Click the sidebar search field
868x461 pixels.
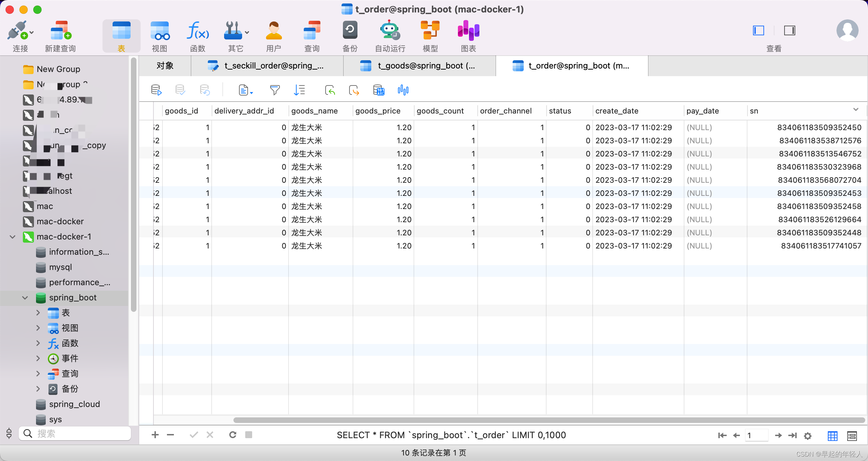(x=80, y=433)
